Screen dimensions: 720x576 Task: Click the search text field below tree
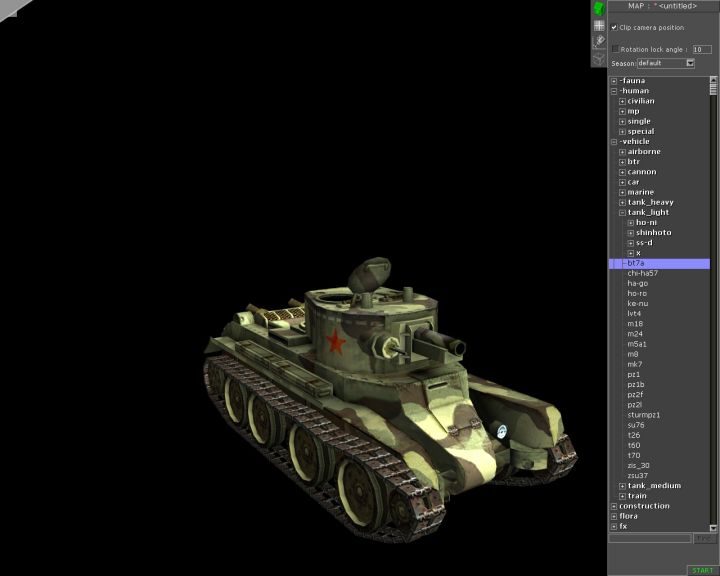(650, 538)
